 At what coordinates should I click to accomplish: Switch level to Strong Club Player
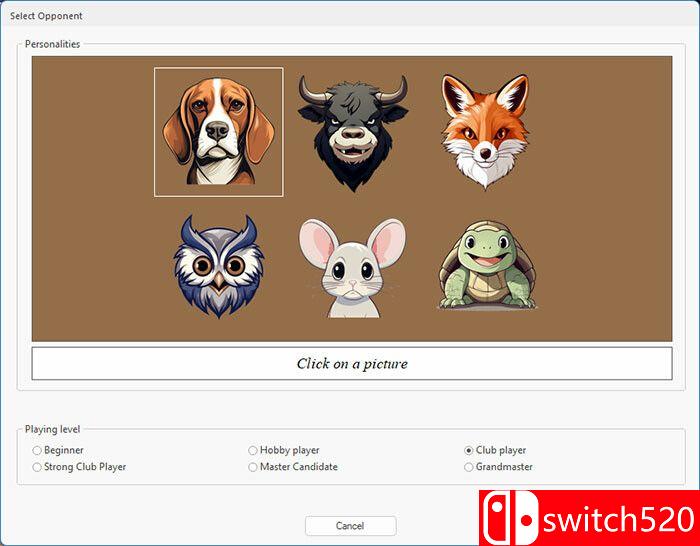(x=38, y=467)
